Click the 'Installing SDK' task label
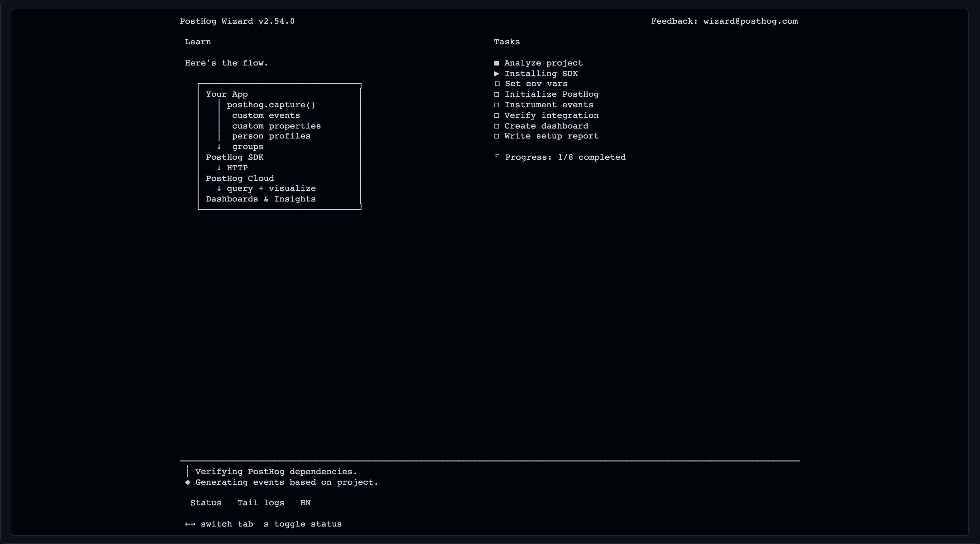 (x=541, y=74)
